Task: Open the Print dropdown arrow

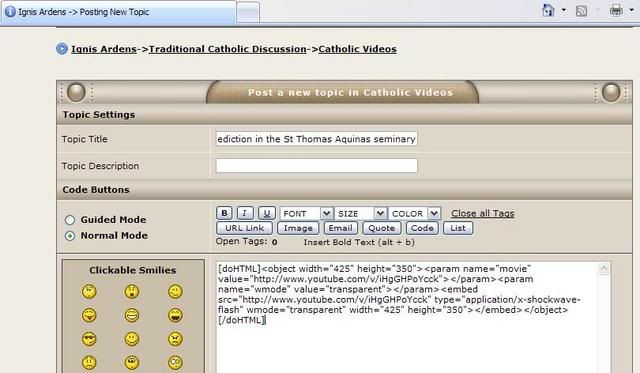Action: [x=631, y=10]
